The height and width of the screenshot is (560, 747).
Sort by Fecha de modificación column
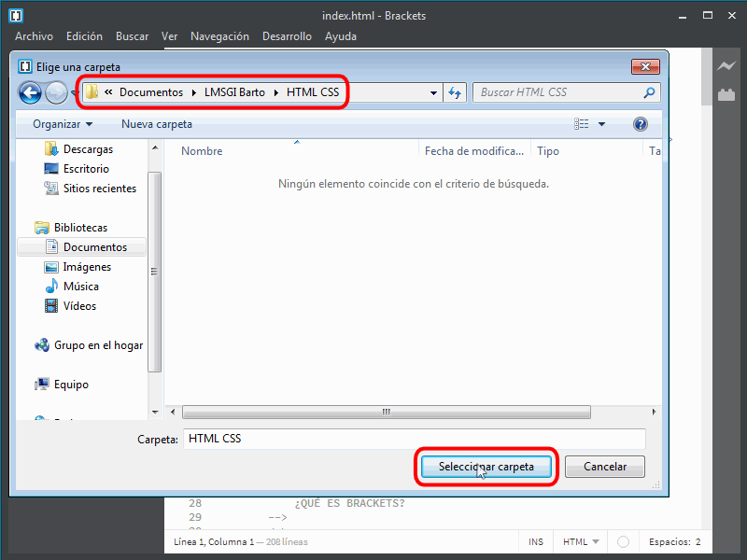click(x=474, y=151)
